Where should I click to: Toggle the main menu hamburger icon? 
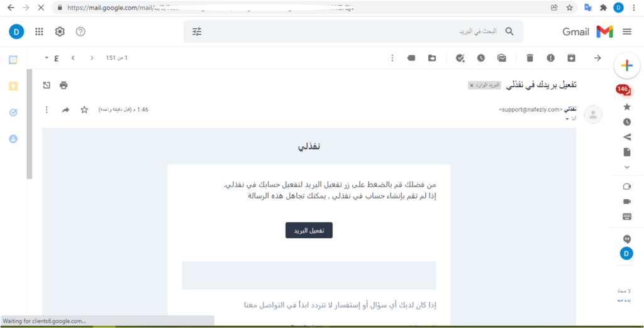627,31
